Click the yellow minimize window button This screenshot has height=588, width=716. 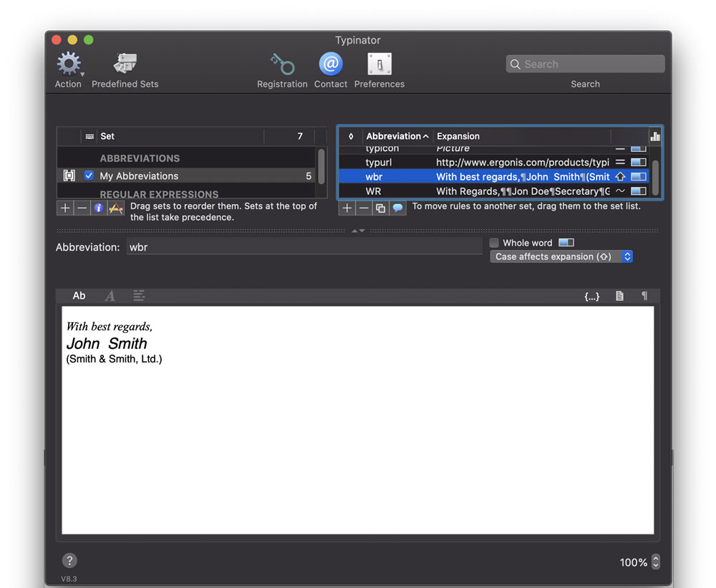tap(72, 39)
